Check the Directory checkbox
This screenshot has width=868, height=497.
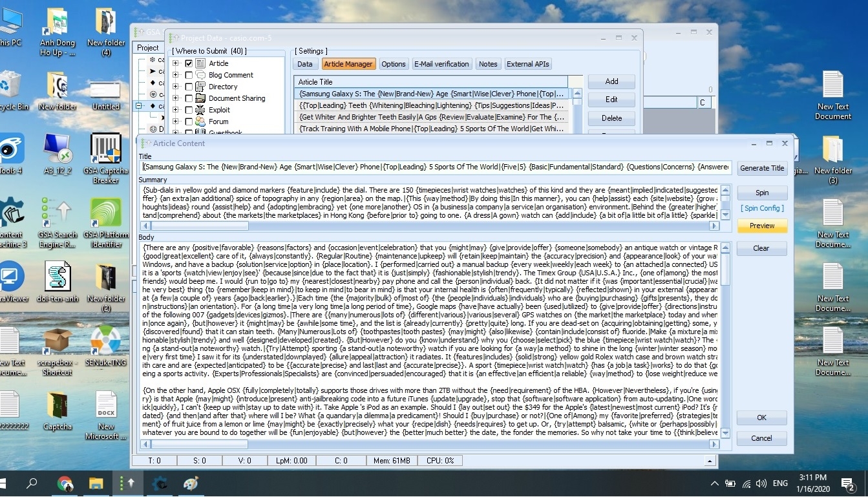point(189,87)
